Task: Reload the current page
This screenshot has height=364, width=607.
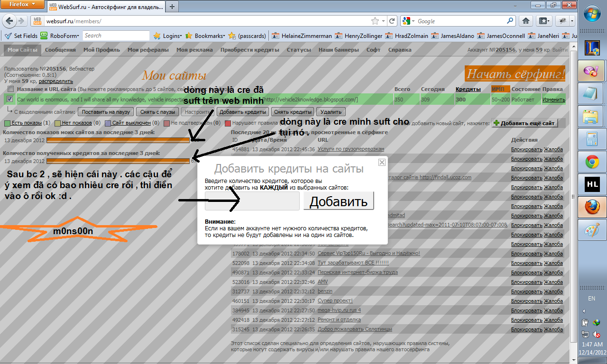Action: tap(392, 21)
